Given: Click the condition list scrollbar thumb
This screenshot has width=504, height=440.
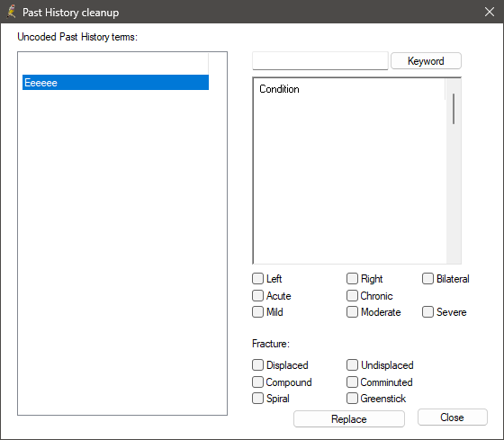Looking at the screenshot, I should click(x=454, y=109).
